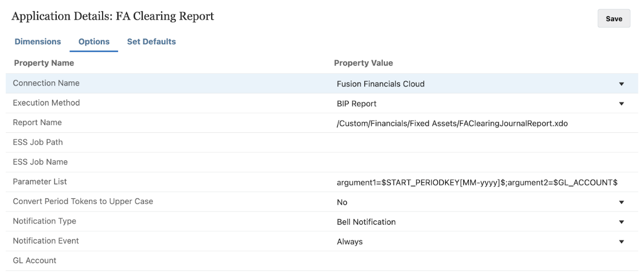The height and width of the screenshot is (277, 644).
Task: Select the Options tab
Action: coord(94,42)
